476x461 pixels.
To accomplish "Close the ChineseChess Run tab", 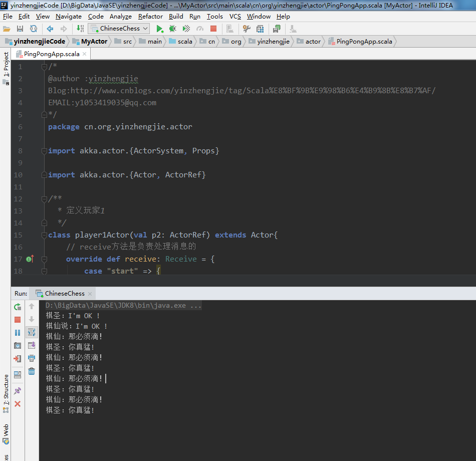I will coord(90,294).
